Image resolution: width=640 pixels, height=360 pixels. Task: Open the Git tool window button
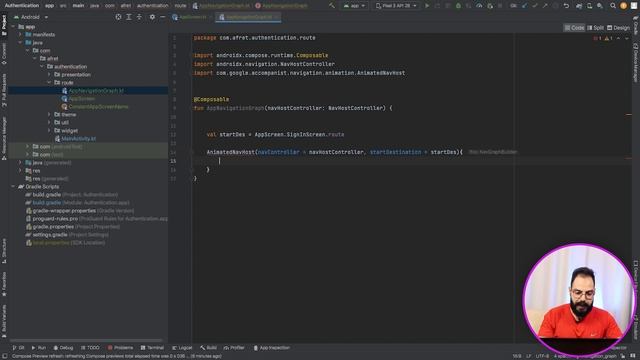click(18, 348)
